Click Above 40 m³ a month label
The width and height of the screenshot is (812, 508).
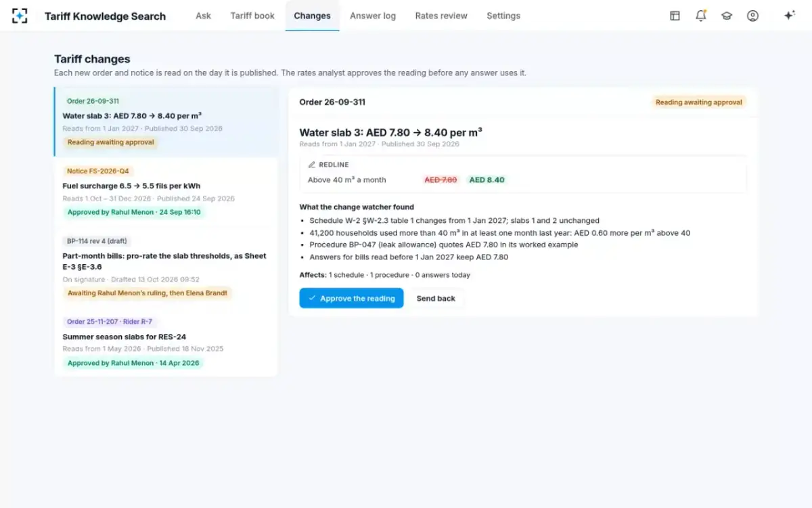[346, 180]
